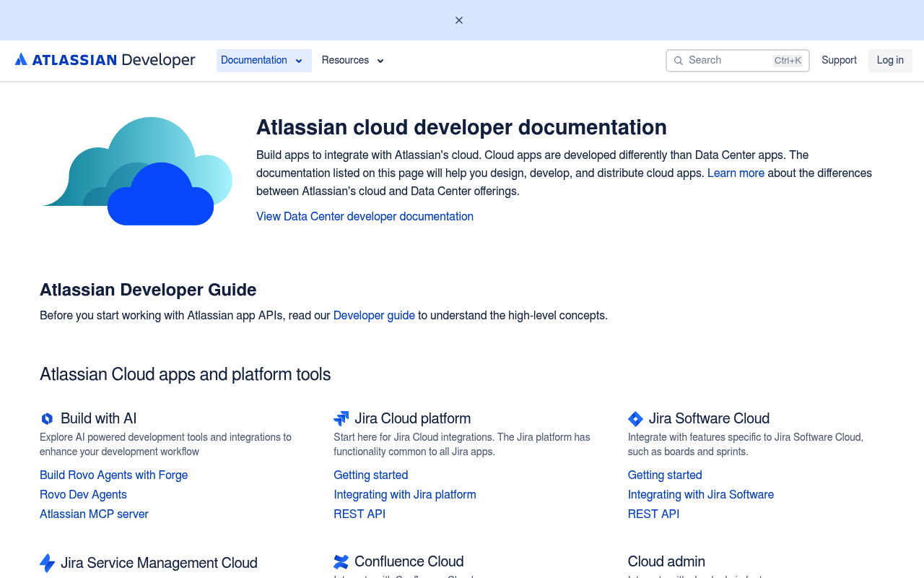Click the Build with AI heading

click(98, 418)
